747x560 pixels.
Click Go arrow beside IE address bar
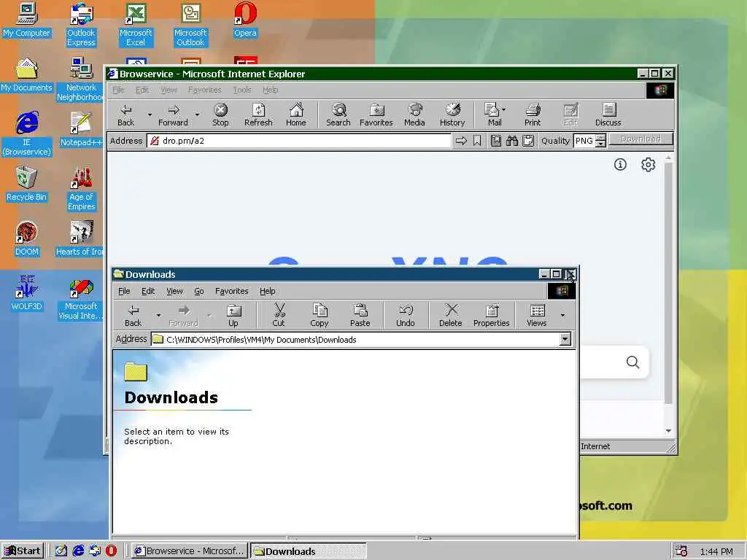pyautogui.click(x=461, y=141)
